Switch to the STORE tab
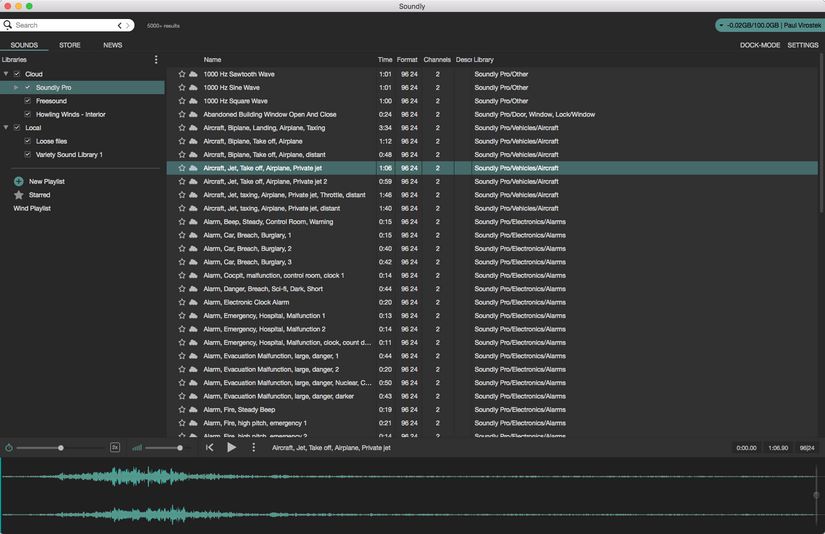825x534 pixels. (70, 45)
